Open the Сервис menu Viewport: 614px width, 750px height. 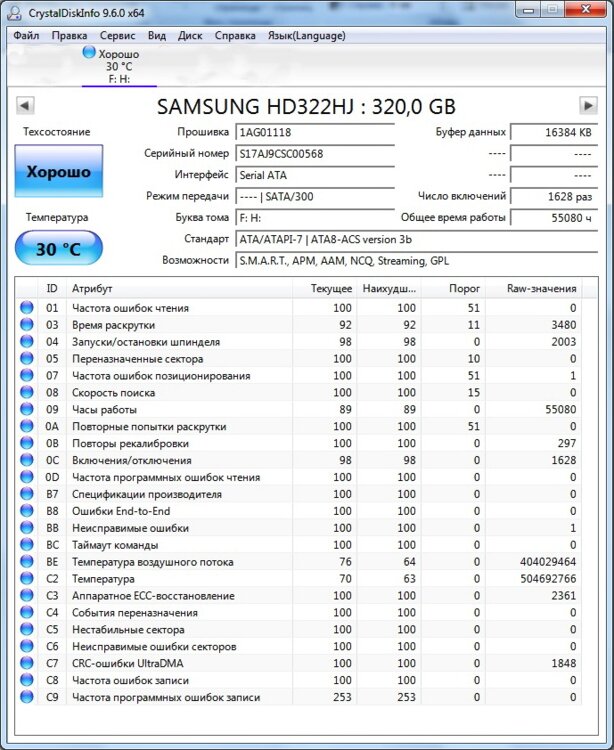tap(118, 35)
